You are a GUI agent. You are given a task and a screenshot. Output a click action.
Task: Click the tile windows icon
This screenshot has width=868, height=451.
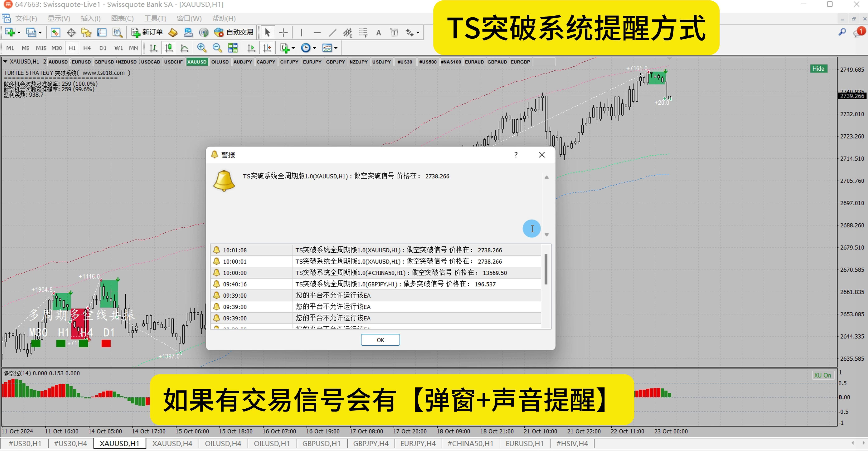click(x=233, y=48)
